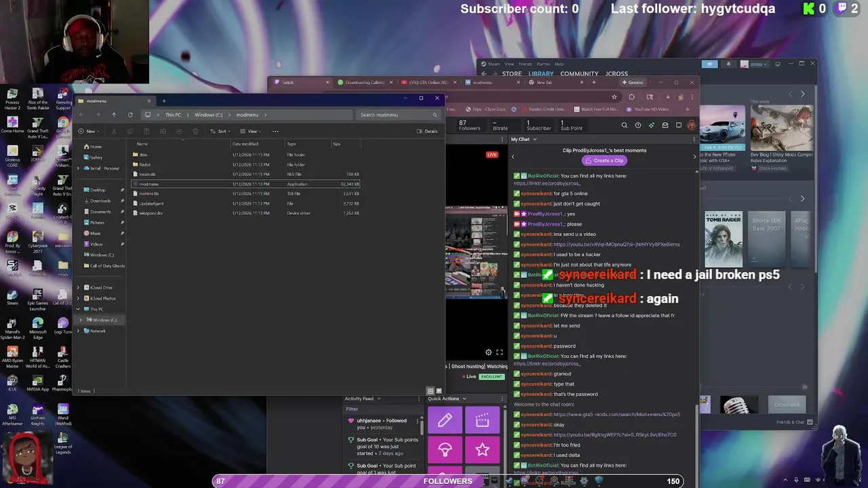
Task: Sort files by the Size column
Action: coord(336,144)
